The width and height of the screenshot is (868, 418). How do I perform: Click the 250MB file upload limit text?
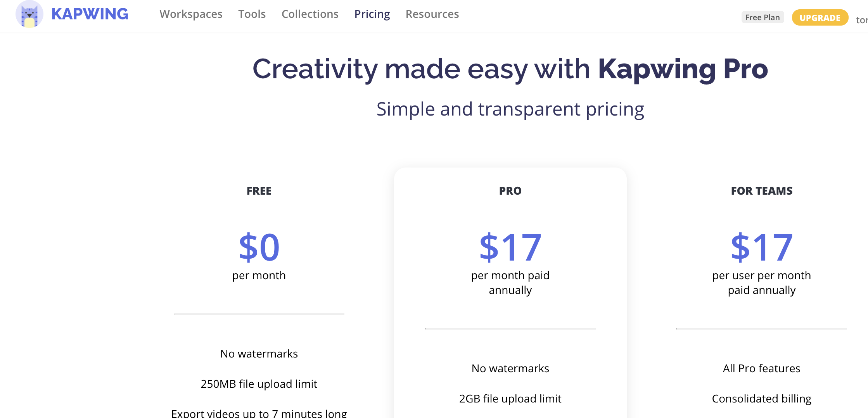click(259, 384)
